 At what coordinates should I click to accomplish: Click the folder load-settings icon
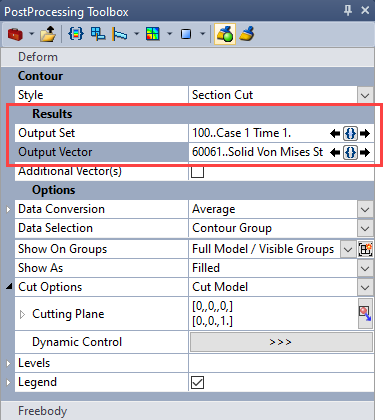[48, 34]
